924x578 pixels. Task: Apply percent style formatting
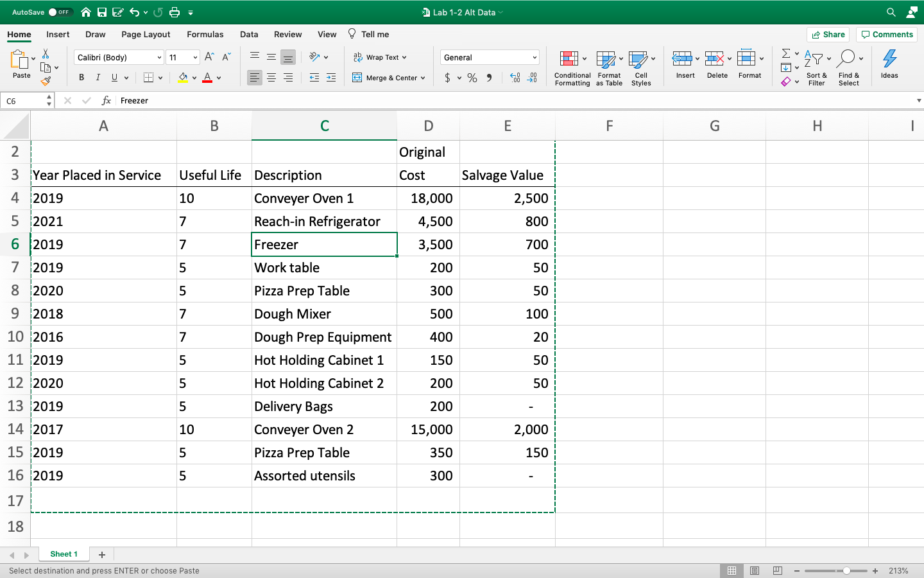pos(472,77)
